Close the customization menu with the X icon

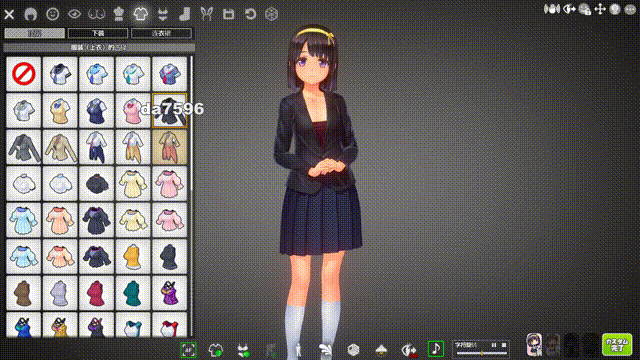(x=9, y=14)
